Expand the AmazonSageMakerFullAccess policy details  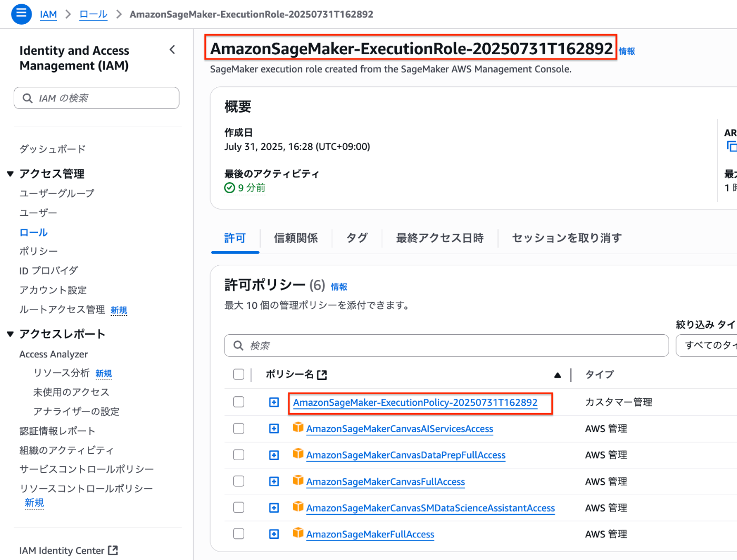(x=274, y=534)
